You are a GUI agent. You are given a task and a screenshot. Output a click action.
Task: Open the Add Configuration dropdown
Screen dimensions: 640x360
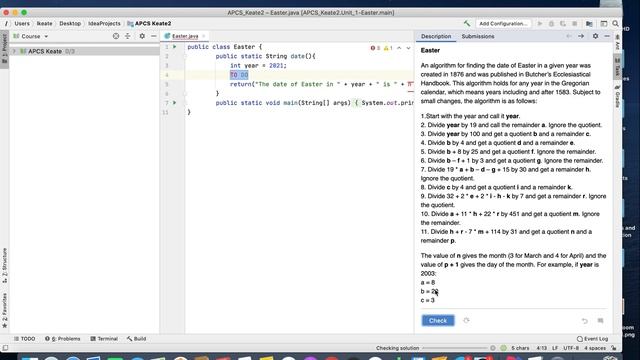pyautogui.click(x=503, y=24)
